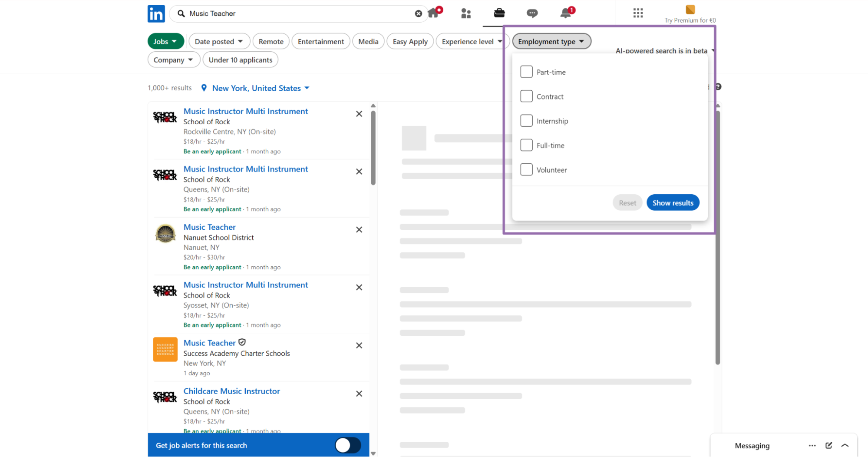Dismiss the Childcare Music Instructor job

click(359, 394)
